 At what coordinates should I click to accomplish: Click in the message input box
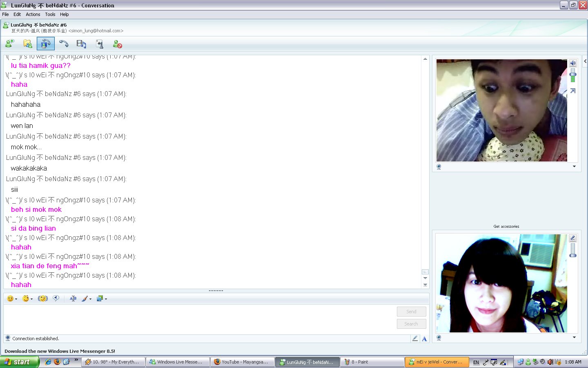tap(200, 319)
